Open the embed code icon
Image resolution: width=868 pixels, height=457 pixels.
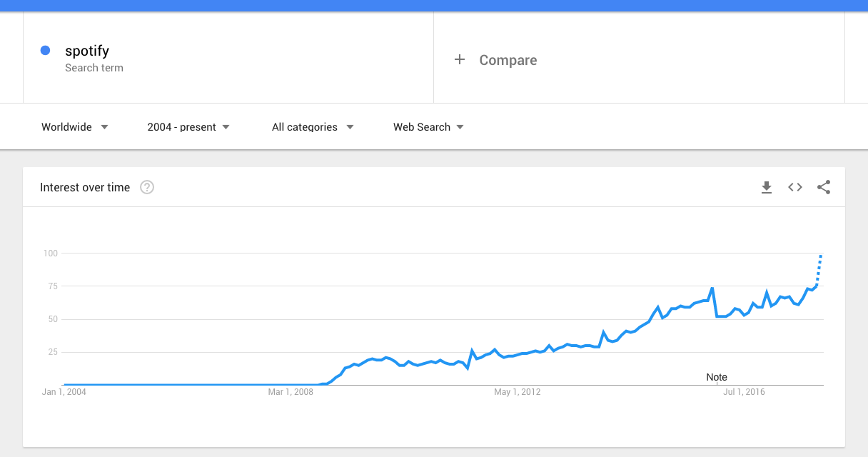click(795, 187)
